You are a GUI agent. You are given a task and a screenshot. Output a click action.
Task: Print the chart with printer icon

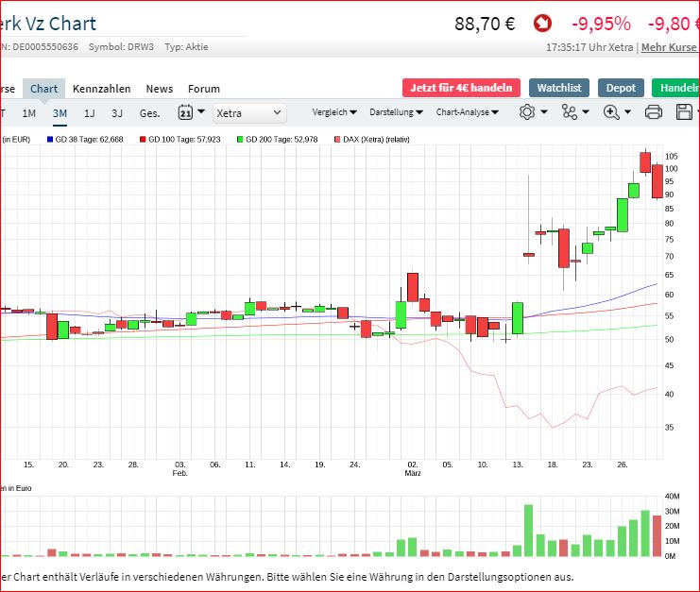point(653,112)
